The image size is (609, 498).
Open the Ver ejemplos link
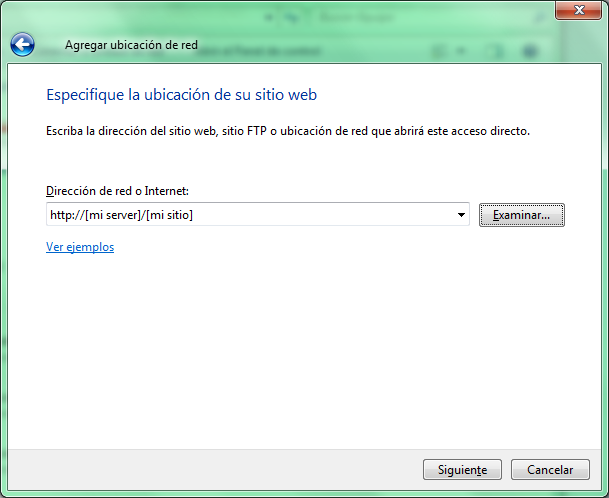click(x=80, y=247)
